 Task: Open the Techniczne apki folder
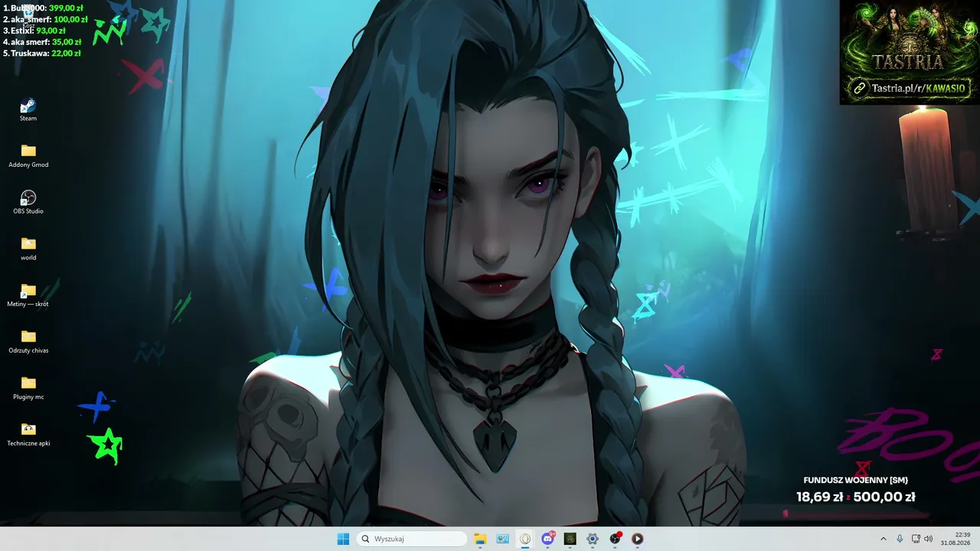pos(28,435)
